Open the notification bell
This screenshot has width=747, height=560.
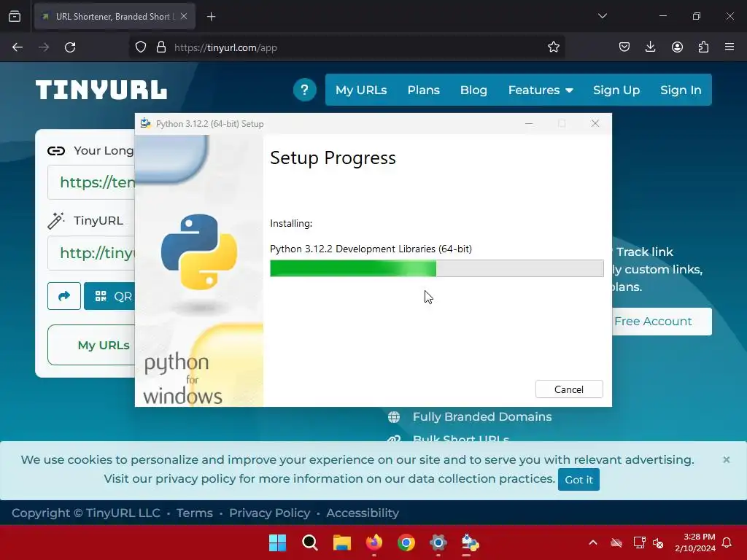pyautogui.click(x=727, y=542)
